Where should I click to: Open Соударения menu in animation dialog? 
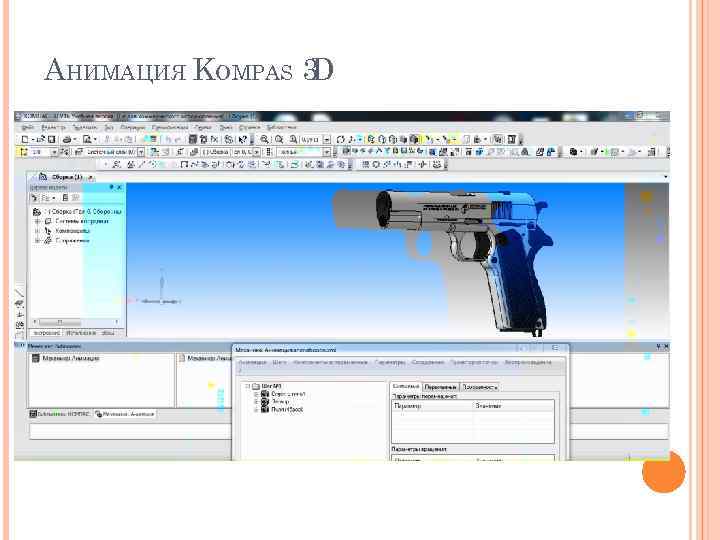click(428, 362)
